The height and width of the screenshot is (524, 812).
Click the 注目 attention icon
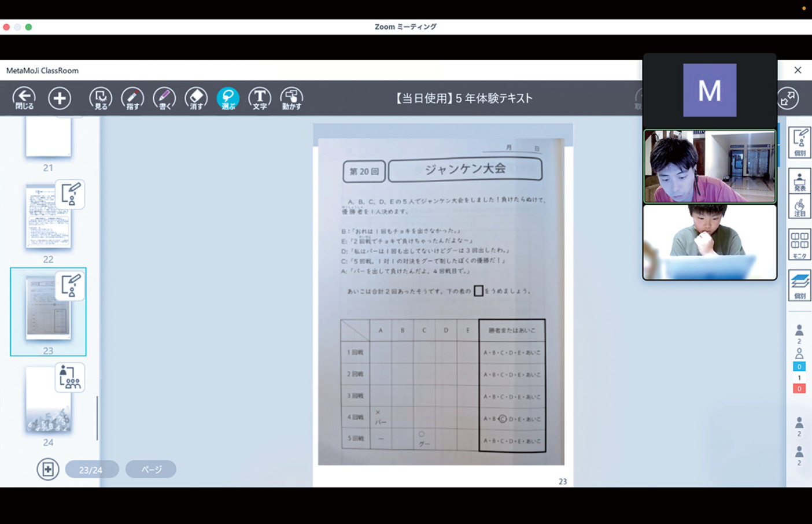(800, 206)
